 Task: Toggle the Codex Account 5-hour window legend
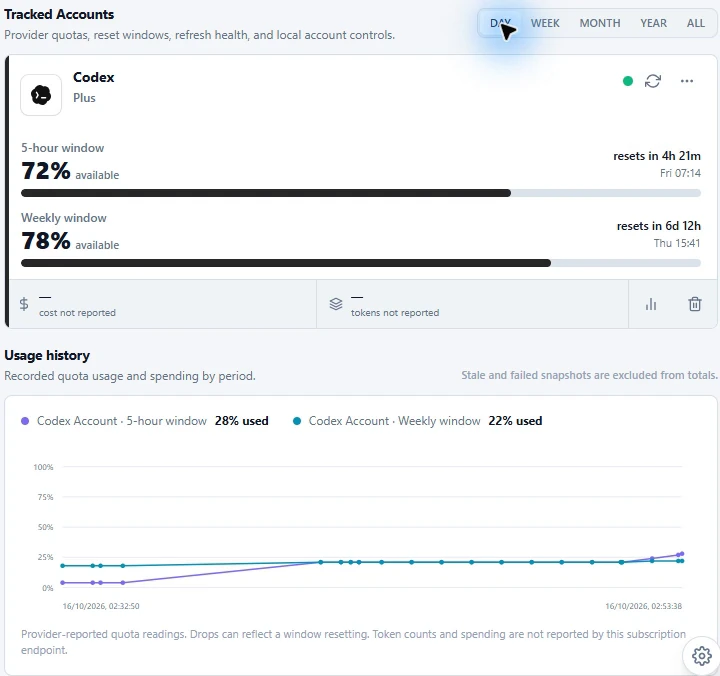click(x=145, y=421)
